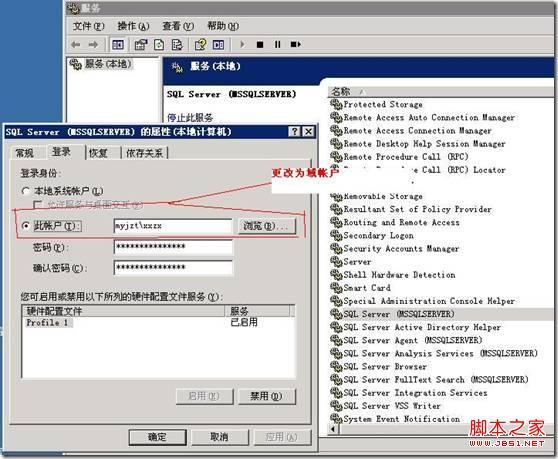The height and width of the screenshot is (459, 558).
Task: Toggle the console tree pane toolbar icon
Action: point(118,44)
